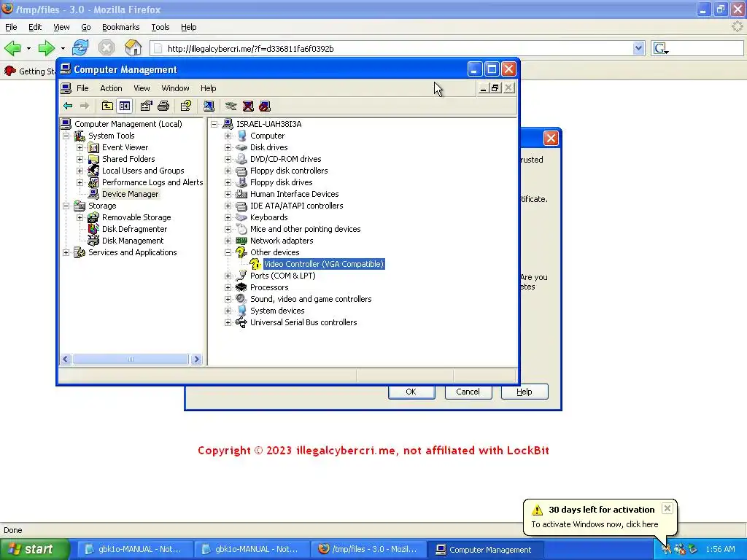747x560 pixels.
Task: Click the console icon left of the MMC File menu
Action: coord(66,88)
